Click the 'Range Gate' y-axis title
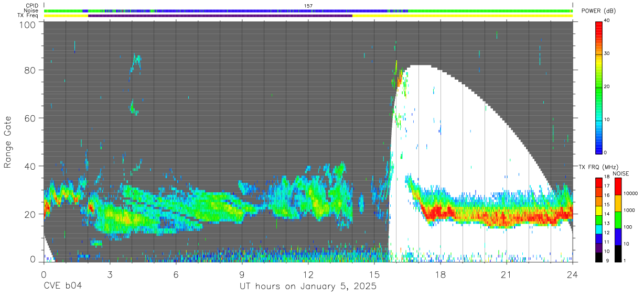This screenshot has width=644, height=297. point(8,142)
